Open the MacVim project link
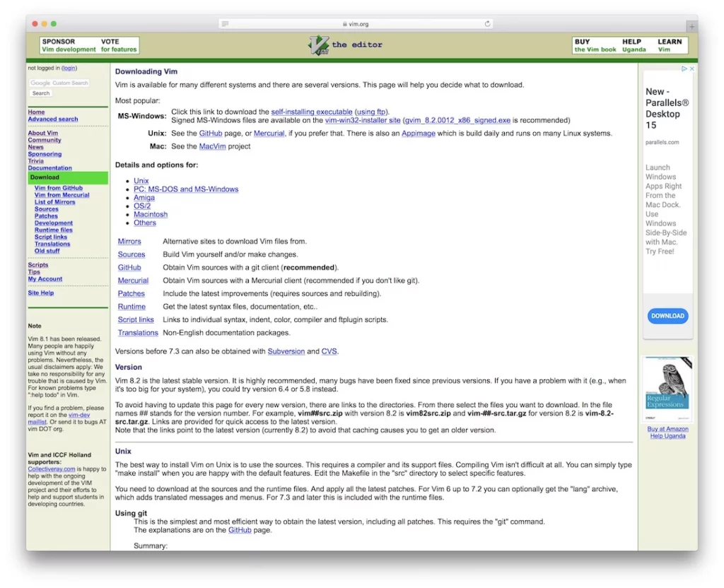The height and width of the screenshot is (588, 724). (x=212, y=146)
